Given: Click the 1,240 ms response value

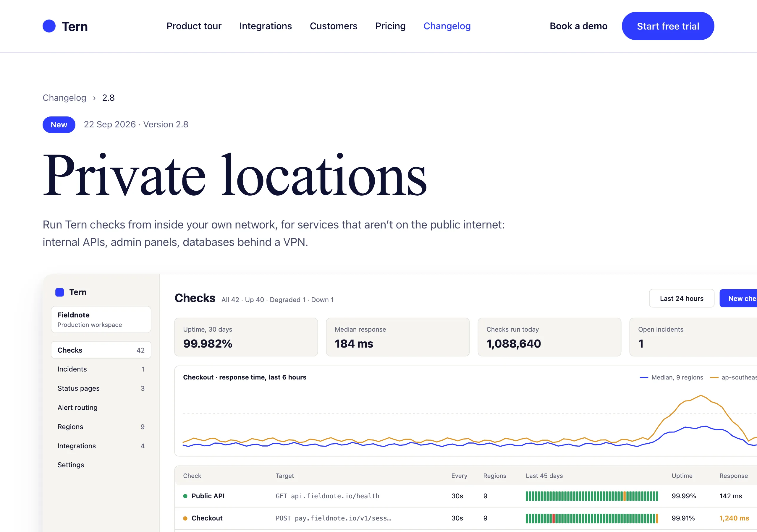Looking at the screenshot, I should click(734, 518).
